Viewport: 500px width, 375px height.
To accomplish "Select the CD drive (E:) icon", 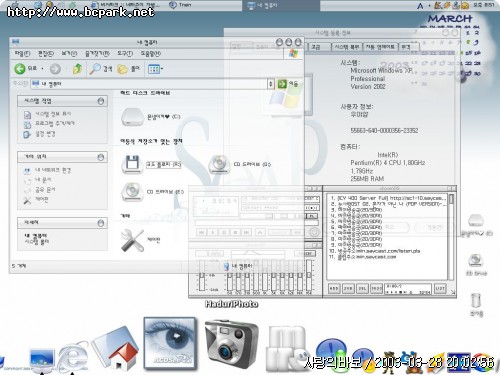I will [x=132, y=192].
